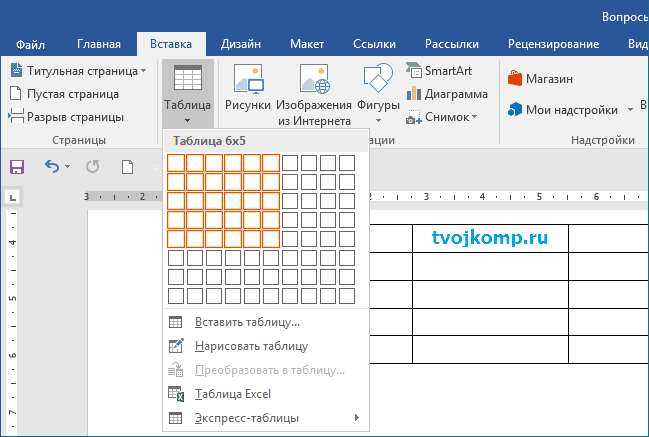Switch to the Макет tab
This screenshot has width=649, height=437.
(x=307, y=44)
